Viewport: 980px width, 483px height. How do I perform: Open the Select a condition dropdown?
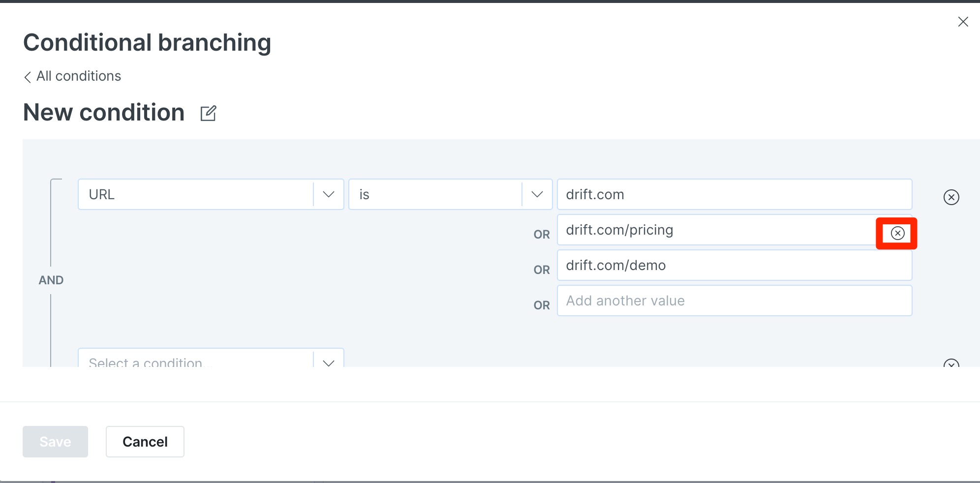[196, 361]
